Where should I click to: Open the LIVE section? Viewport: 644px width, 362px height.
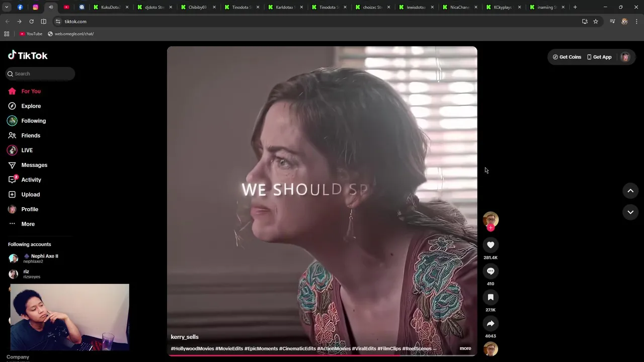coord(27,150)
